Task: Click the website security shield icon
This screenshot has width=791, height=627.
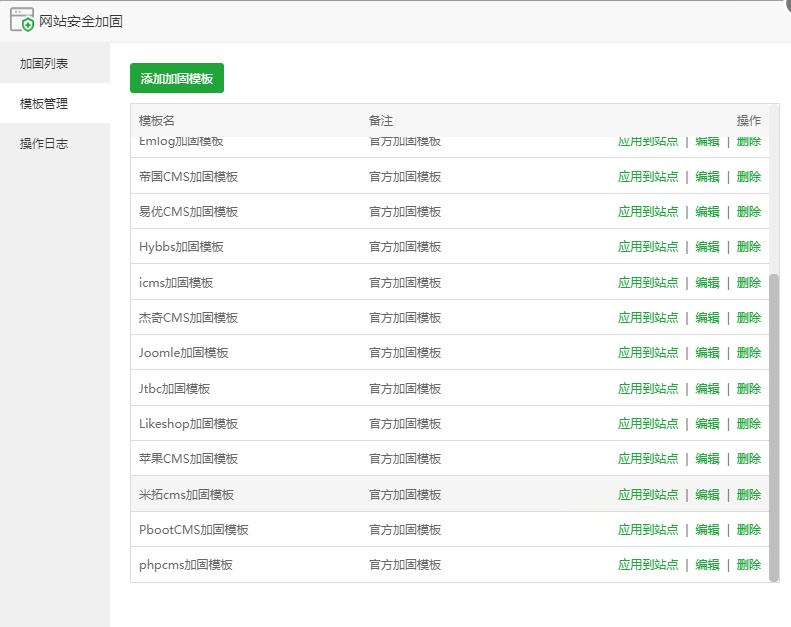Action: [x=22, y=20]
